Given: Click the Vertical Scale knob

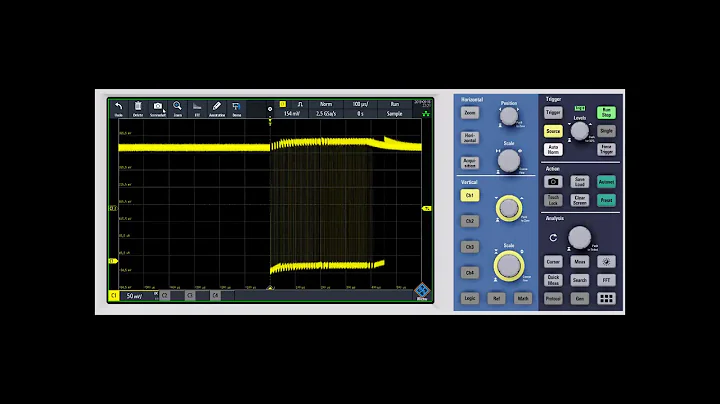Looking at the screenshot, I should point(509,266).
